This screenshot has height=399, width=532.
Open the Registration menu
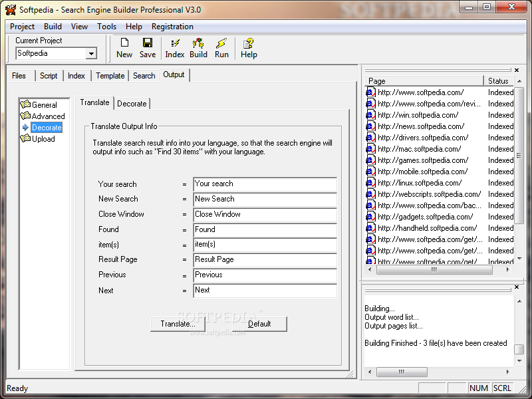pyautogui.click(x=172, y=27)
